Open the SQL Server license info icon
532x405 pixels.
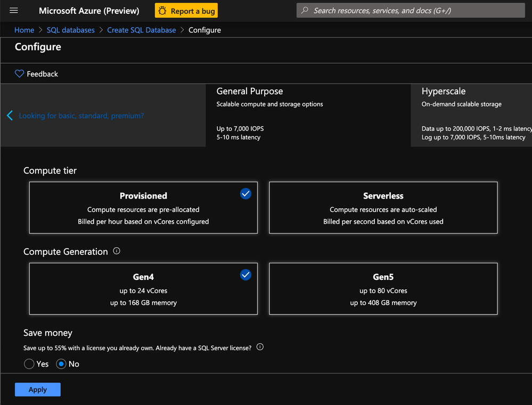tap(260, 347)
